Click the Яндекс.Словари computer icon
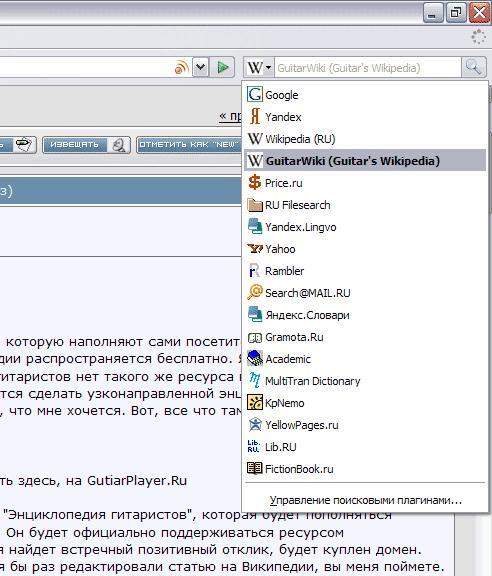The image size is (492, 576). [255, 314]
